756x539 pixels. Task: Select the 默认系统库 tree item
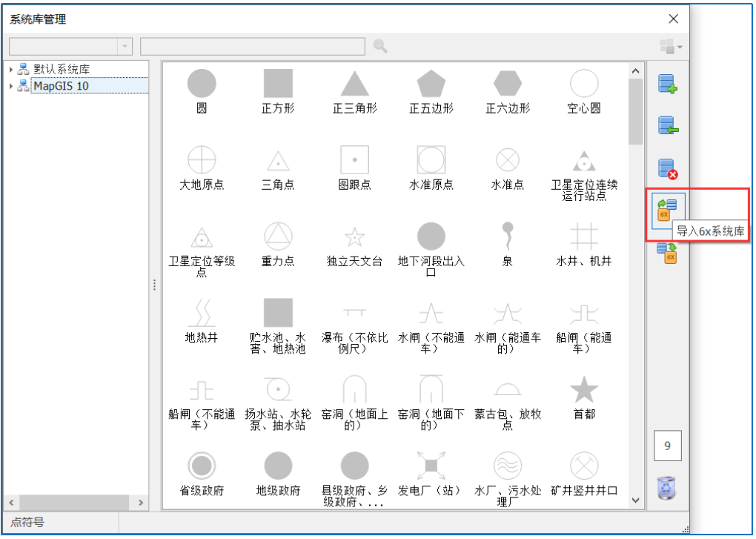point(62,70)
